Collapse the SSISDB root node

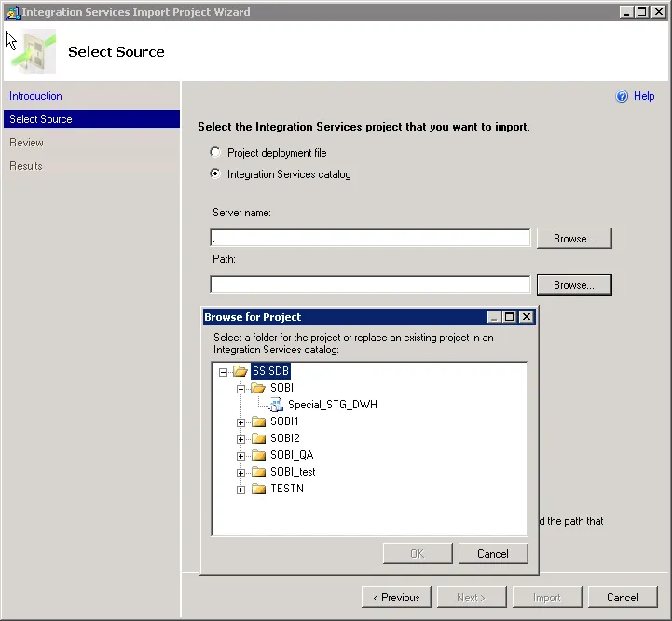[223, 372]
